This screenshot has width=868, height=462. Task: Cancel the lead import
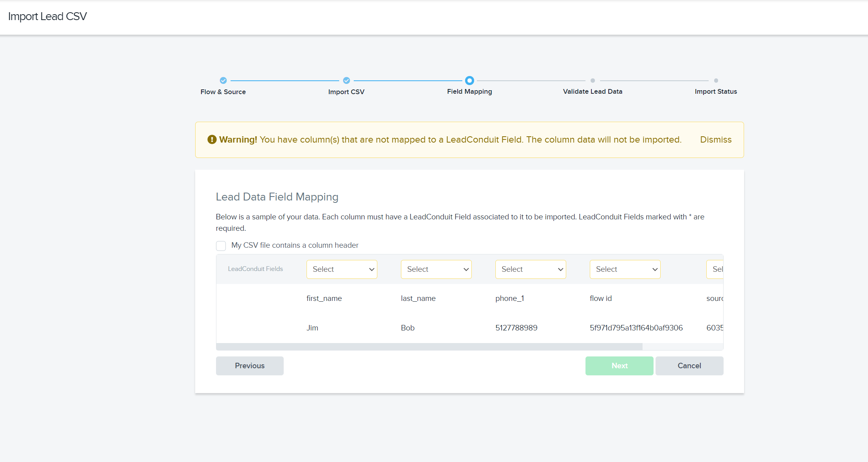point(689,366)
